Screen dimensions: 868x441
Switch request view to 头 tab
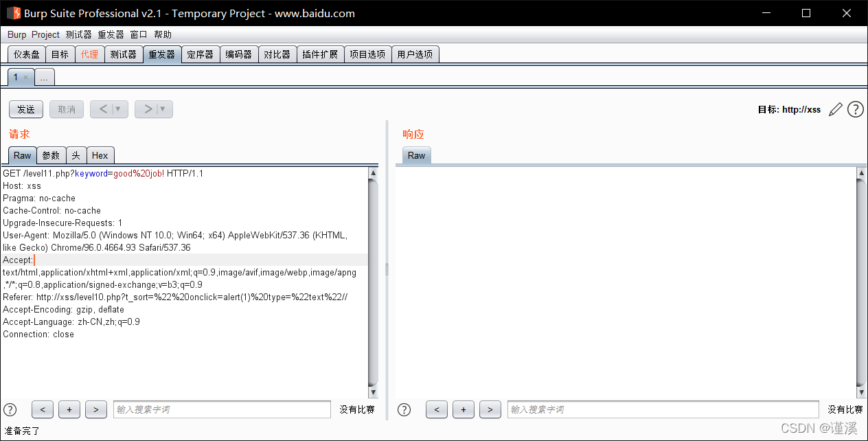(x=76, y=155)
